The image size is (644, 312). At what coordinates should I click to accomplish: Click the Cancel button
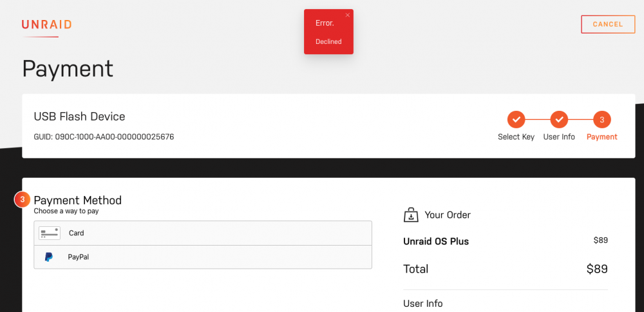click(608, 24)
